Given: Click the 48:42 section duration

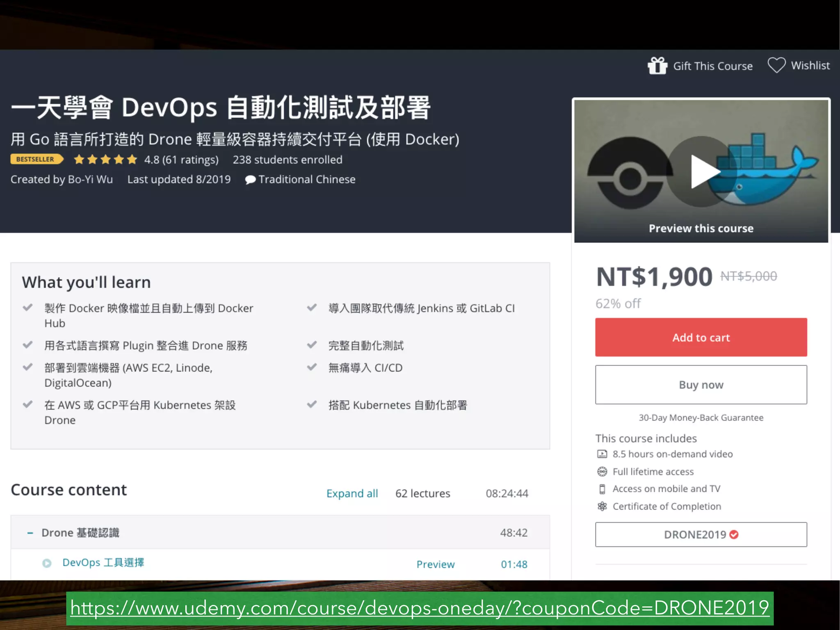Looking at the screenshot, I should [514, 533].
